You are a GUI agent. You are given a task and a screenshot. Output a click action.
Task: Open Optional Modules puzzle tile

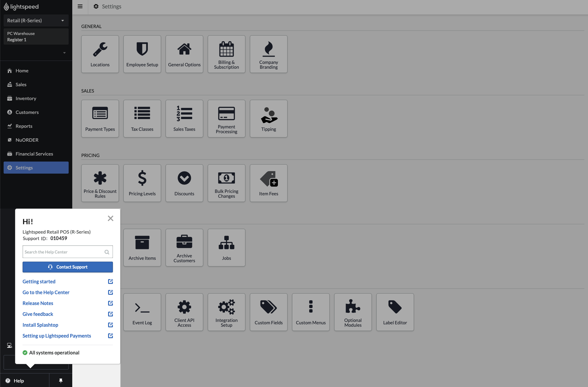click(x=353, y=312)
